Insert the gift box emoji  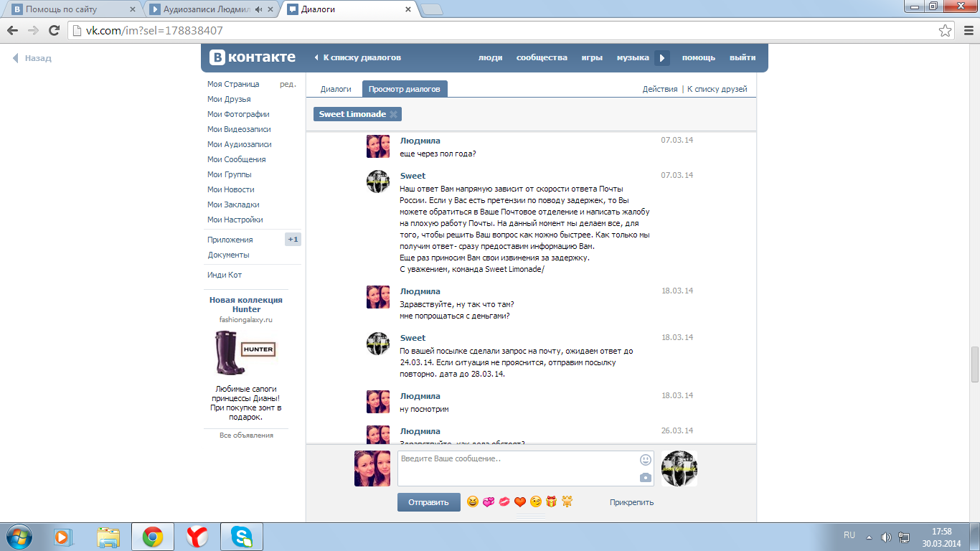[x=551, y=501]
